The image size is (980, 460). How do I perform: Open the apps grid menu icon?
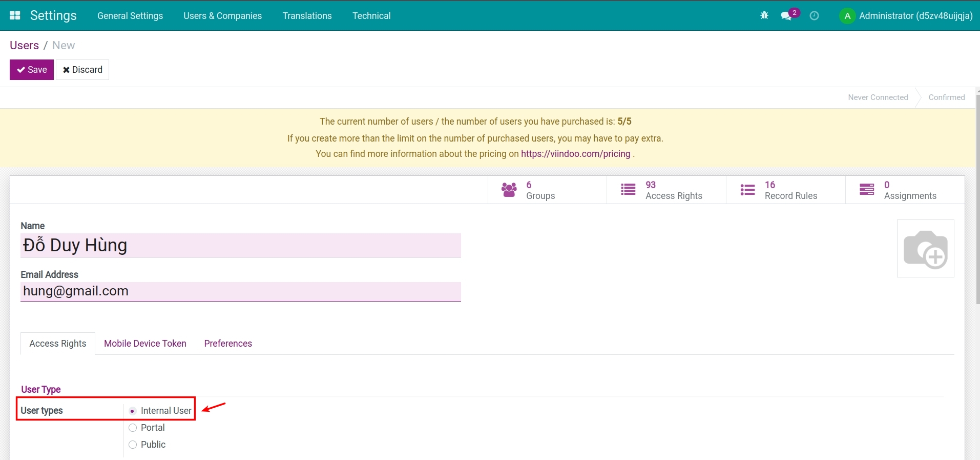(15, 15)
